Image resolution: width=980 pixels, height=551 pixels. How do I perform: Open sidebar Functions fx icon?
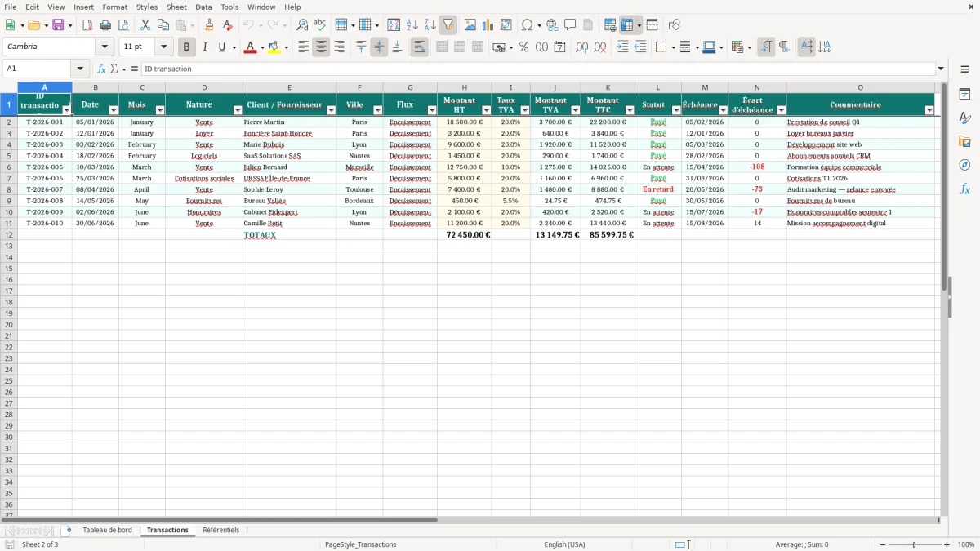tap(964, 189)
